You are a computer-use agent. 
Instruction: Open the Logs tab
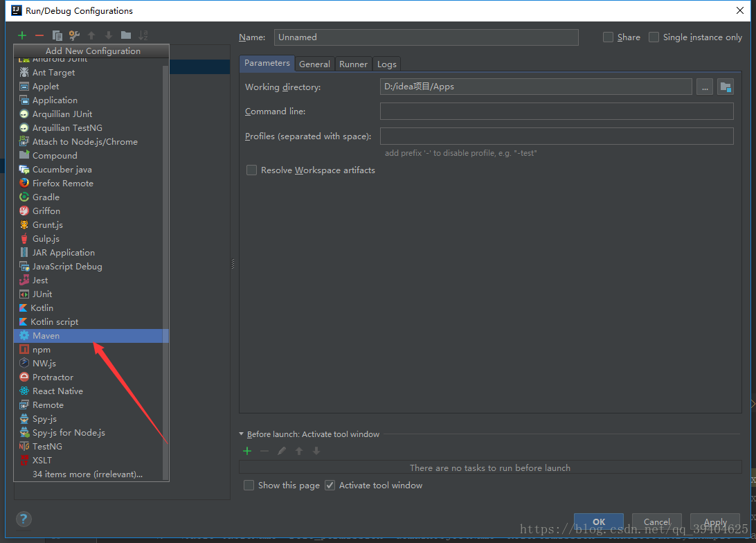(x=387, y=64)
